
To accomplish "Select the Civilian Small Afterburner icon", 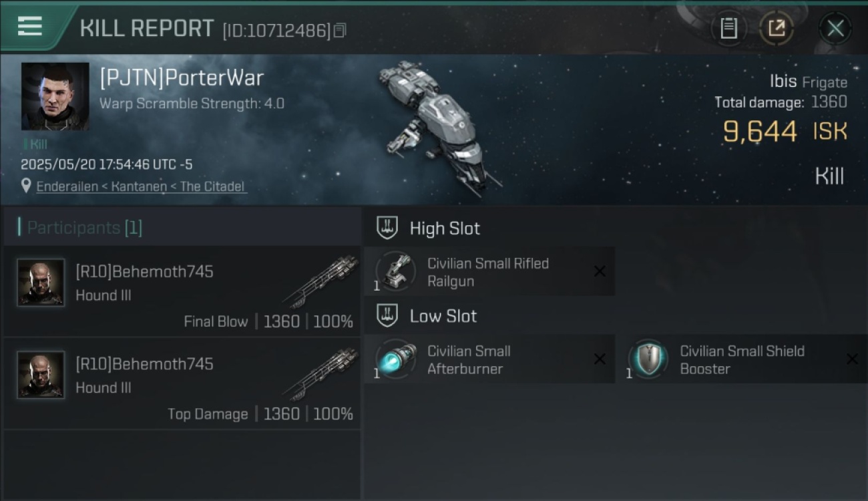I will pyautogui.click(x=395, y=359).
